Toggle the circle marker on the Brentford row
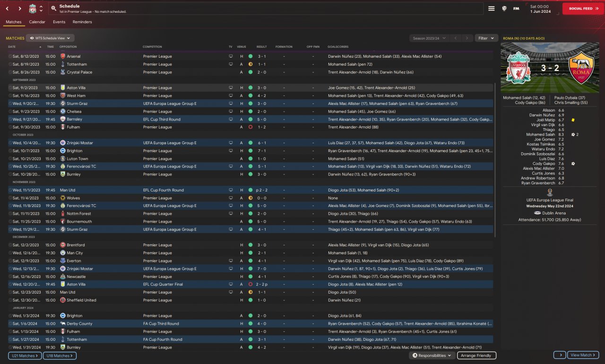 click(x=10, y=245)
